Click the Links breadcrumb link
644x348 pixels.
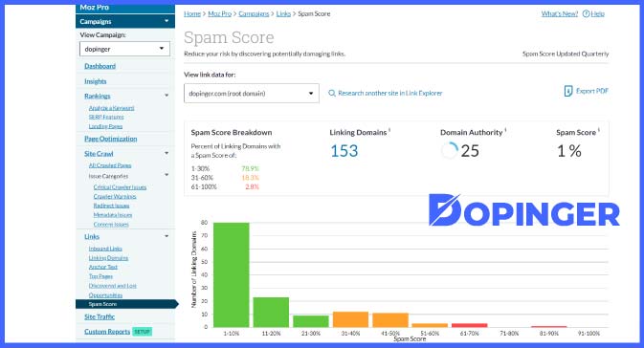(283, 13)
